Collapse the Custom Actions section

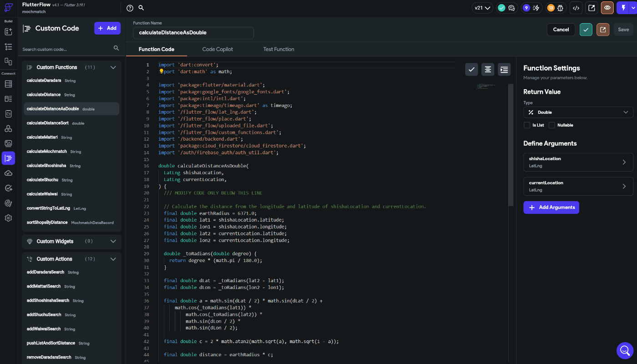pos(113,259)
